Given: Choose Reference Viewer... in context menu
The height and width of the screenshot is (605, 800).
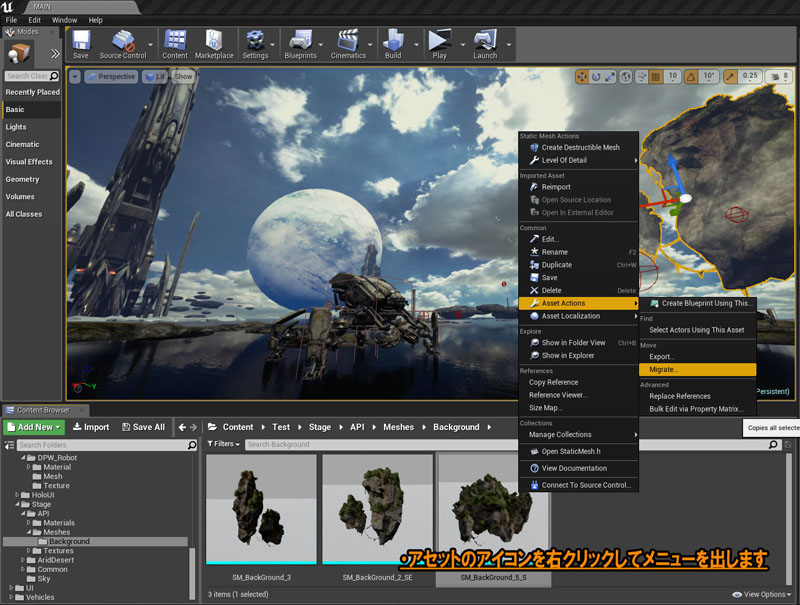Looking at the screenshot, I should [578, 395].
